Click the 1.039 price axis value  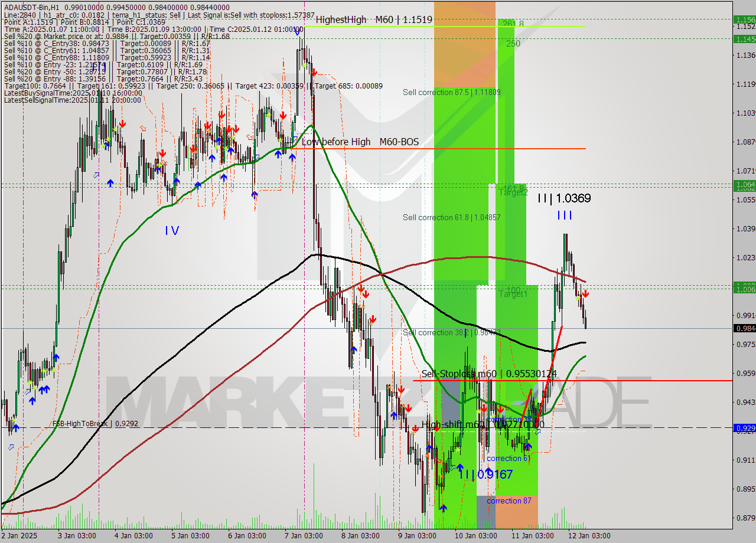tap(745, 228)
